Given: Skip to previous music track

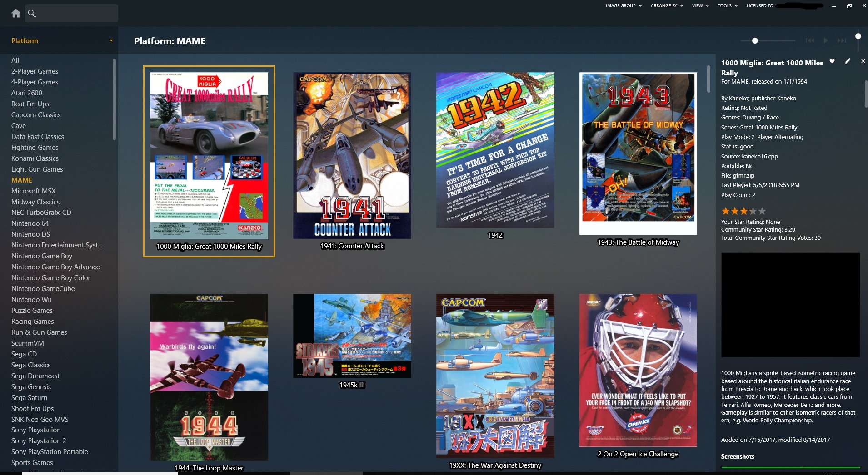Looking at the screenshot, I should pyautogui.click(x=810, y=40).
